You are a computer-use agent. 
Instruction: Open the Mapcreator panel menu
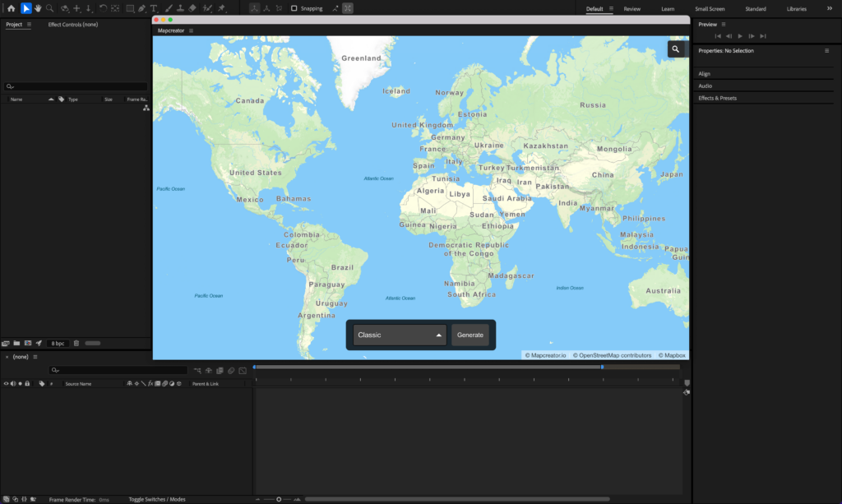[191, 30]
